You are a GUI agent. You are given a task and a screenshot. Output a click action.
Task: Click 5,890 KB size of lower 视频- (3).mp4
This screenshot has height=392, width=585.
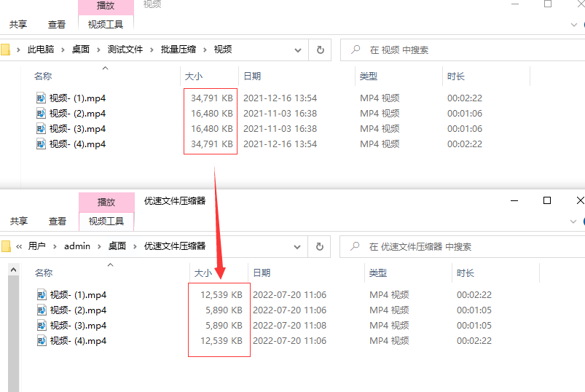(224, 325)
